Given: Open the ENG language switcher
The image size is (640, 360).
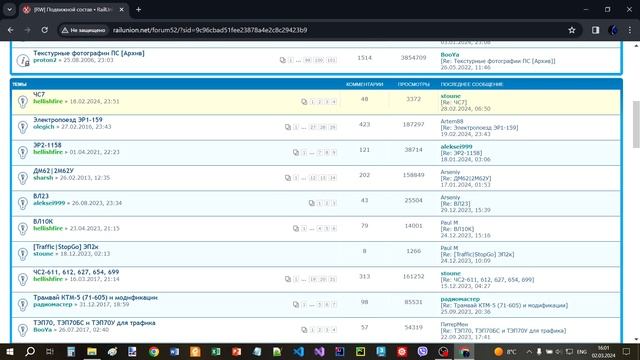Looking at the screenshot, I should click(582, 351).
